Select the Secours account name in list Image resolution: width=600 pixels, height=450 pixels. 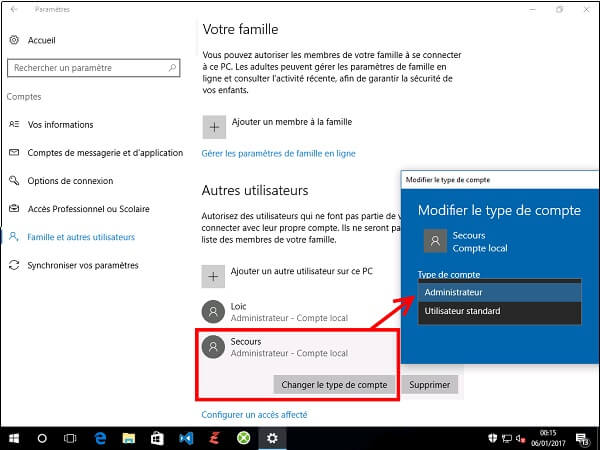tap(246, 341)
